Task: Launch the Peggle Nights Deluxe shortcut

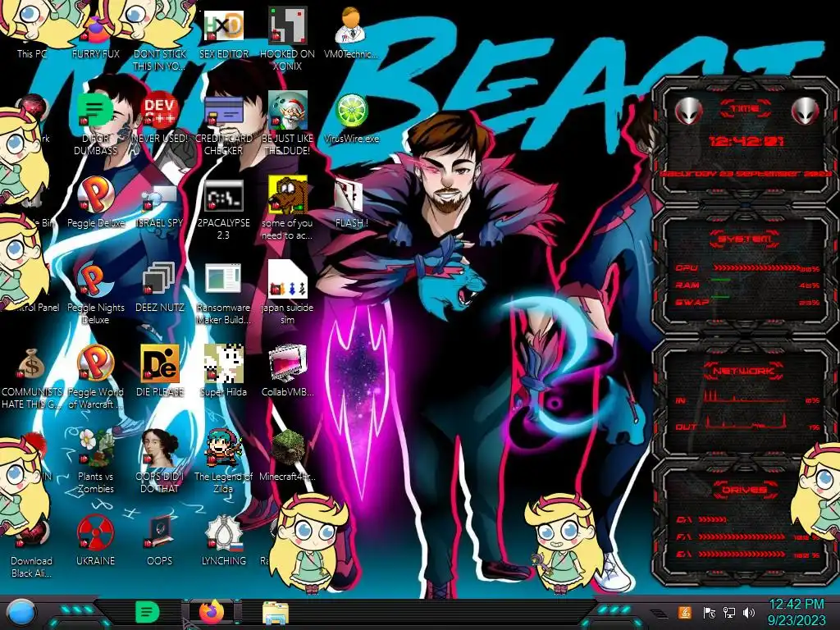Action: [x=96, y=294]
